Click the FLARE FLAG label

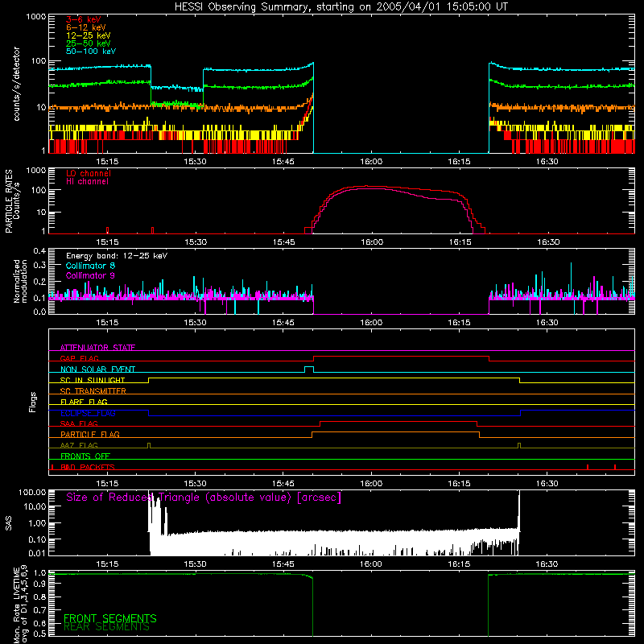point(84,402)
